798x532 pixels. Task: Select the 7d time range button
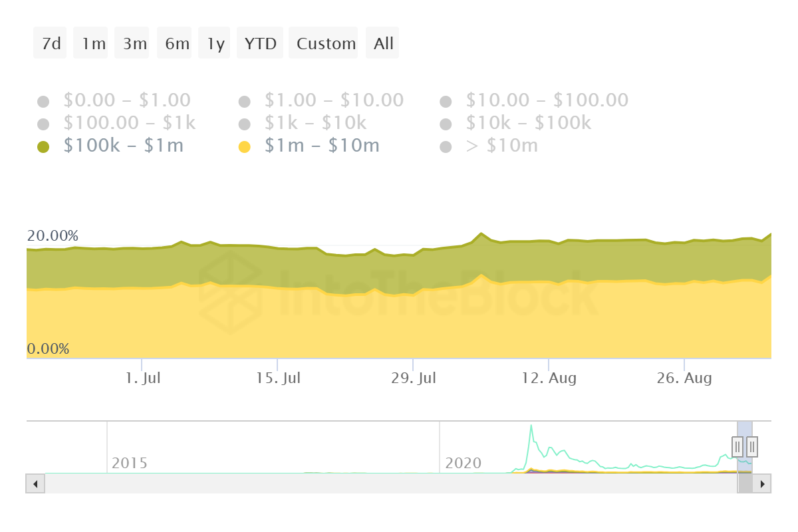tap(51, 43)
